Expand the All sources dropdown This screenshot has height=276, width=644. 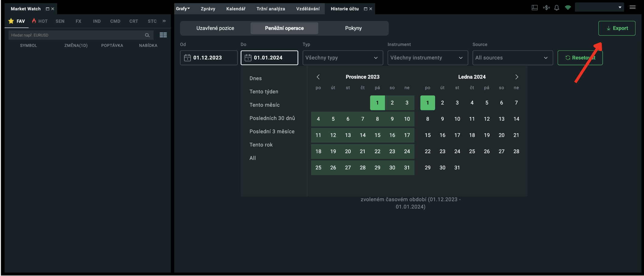coord(512,58)
